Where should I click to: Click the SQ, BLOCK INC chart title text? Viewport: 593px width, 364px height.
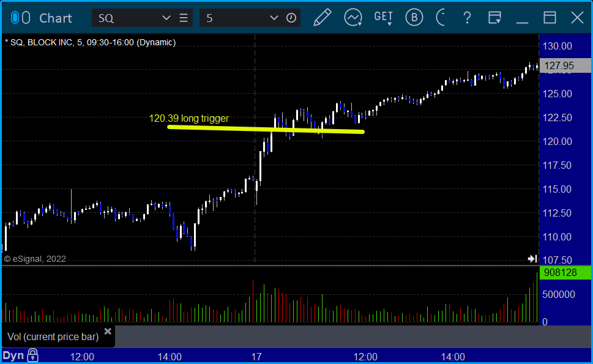pyautogui.click(x=91, y=42)
